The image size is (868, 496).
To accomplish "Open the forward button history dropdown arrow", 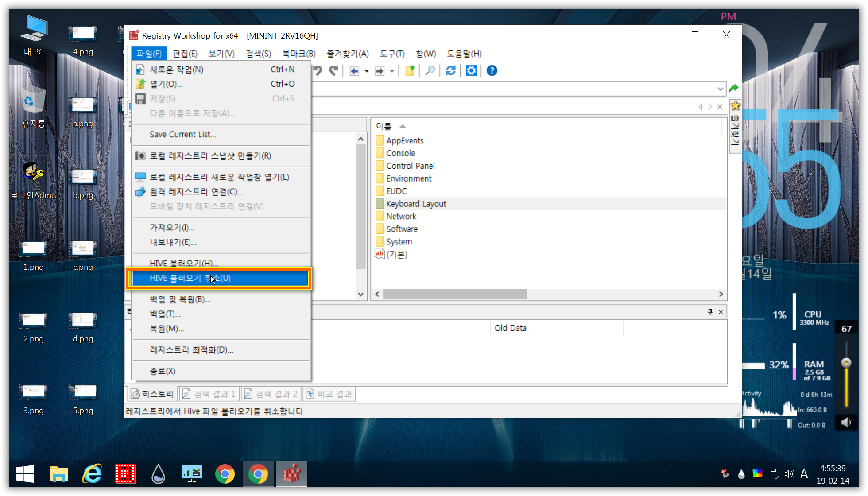I will coord(392,71).
